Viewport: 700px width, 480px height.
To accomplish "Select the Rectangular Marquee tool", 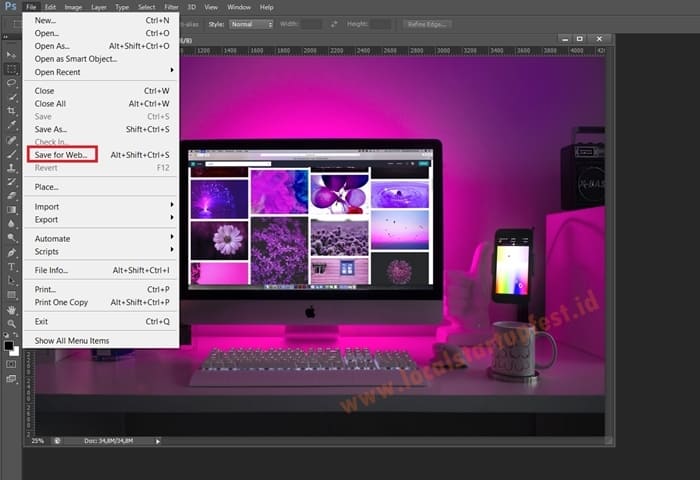I will (11, 69).
